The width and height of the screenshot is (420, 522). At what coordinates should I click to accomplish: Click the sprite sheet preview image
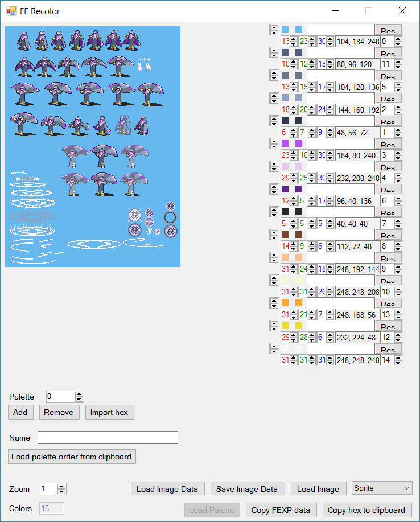(93, 146)
